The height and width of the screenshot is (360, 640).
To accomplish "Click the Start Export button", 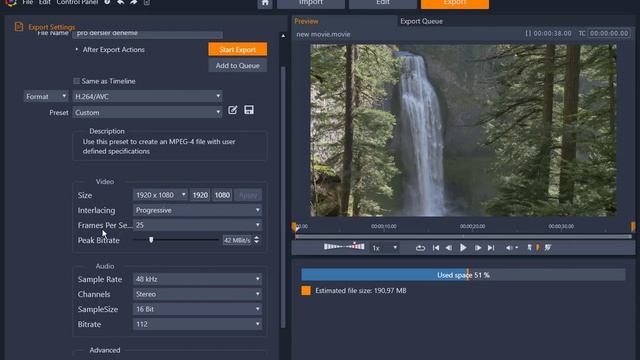I will point(238,49).
